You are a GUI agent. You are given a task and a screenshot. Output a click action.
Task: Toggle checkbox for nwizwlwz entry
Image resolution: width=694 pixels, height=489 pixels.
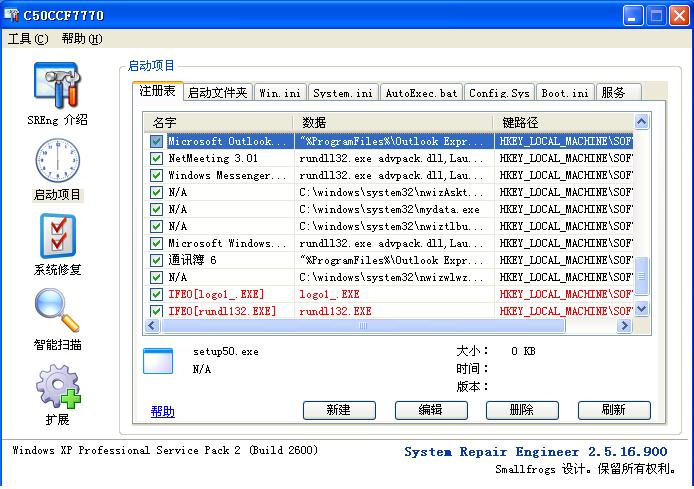coord(156,277)
